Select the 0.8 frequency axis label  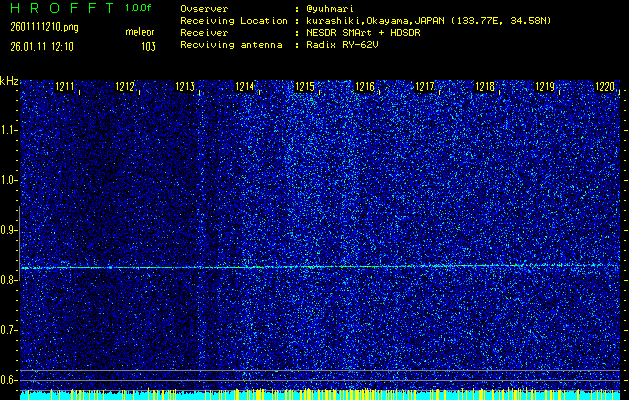(x=9, y=280)
